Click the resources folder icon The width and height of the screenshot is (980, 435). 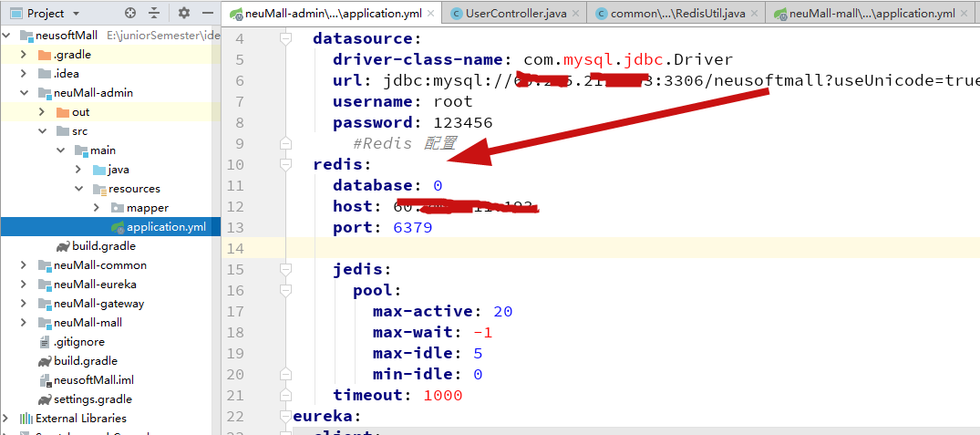pos(99,189)
